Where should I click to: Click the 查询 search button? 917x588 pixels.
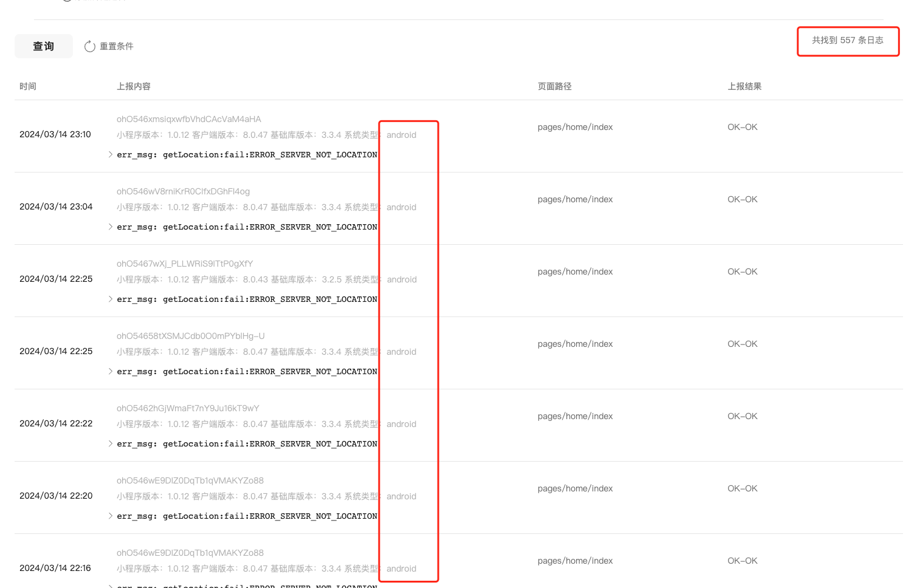pyautogui.click(x=44, y=46)
